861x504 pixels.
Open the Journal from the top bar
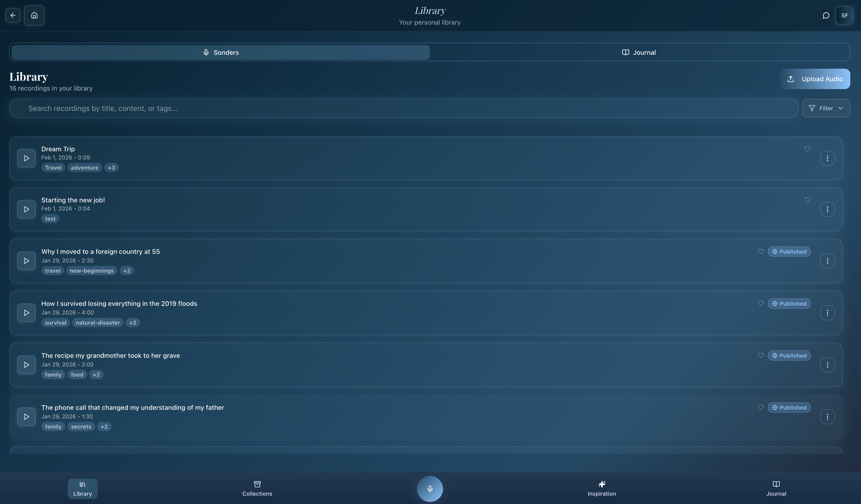tap(639, 52)
